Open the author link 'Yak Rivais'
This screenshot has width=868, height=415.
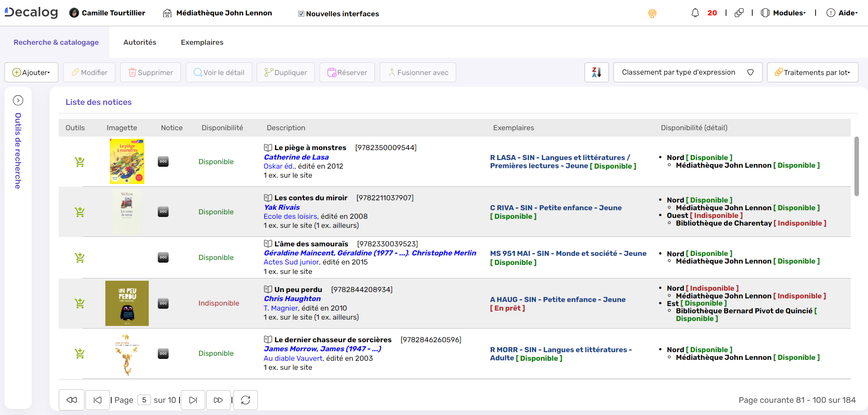point(281,207)
